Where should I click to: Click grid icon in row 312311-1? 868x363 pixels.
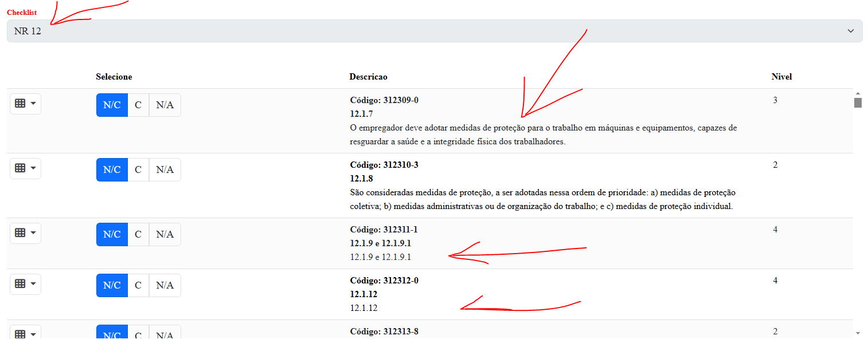click(25, 233)
